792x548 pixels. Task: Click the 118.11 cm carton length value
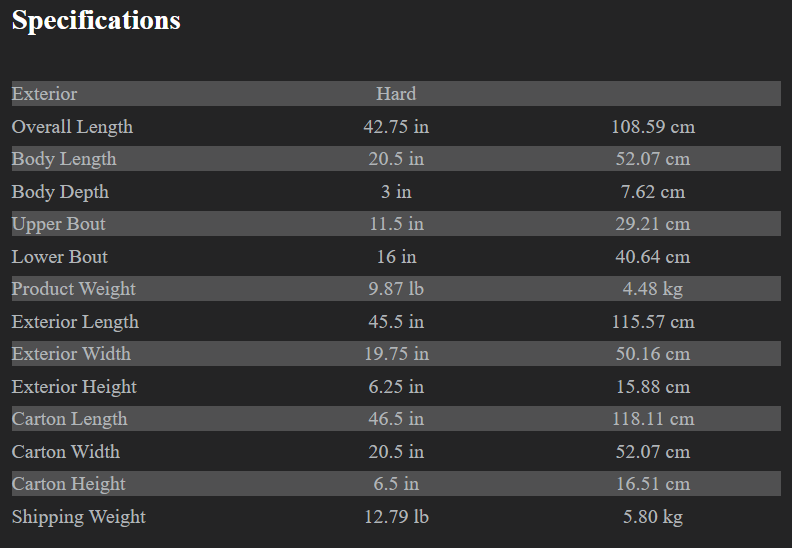pyautogui.click(x=653, y=419)
